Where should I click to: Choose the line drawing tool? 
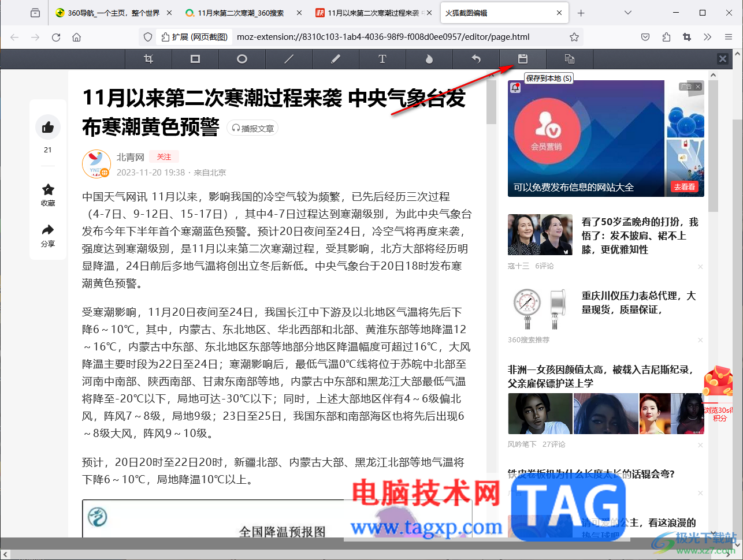pyautogui.click(x=288, y=59)
